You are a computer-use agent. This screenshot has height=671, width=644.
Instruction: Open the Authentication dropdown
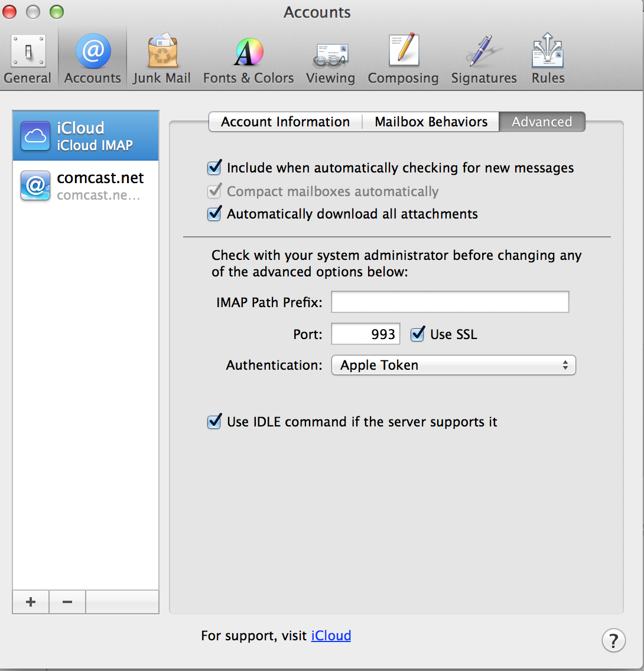454,365
